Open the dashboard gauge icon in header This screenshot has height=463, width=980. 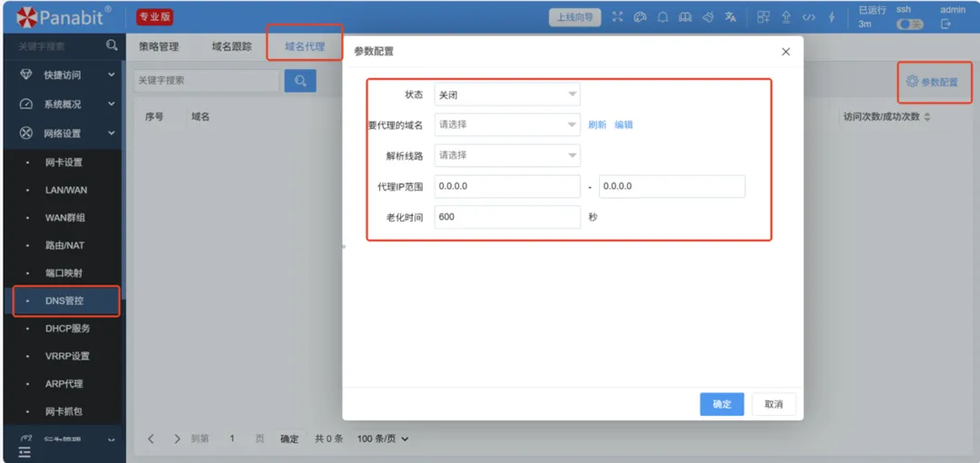[x=641, y=17]
